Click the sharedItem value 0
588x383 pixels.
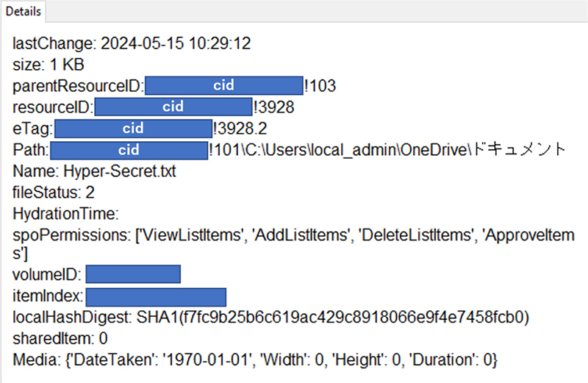click(x=103, y=339)
